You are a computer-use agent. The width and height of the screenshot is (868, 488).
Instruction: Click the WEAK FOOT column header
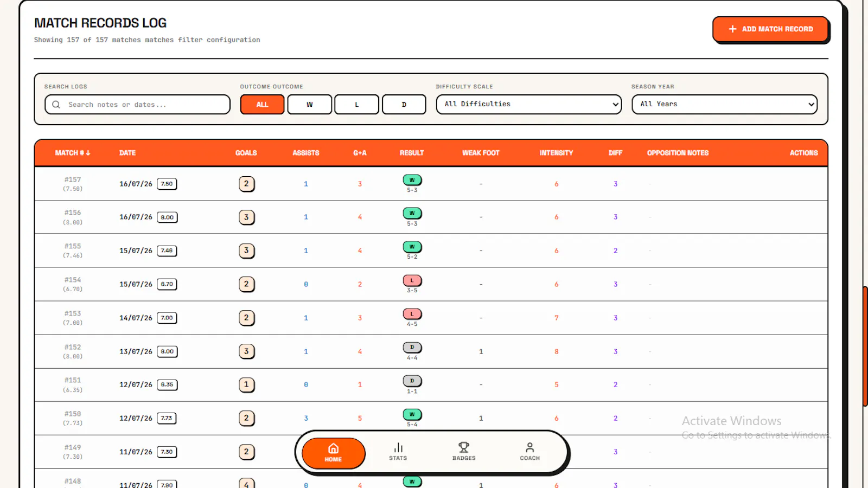click(481, 153)
